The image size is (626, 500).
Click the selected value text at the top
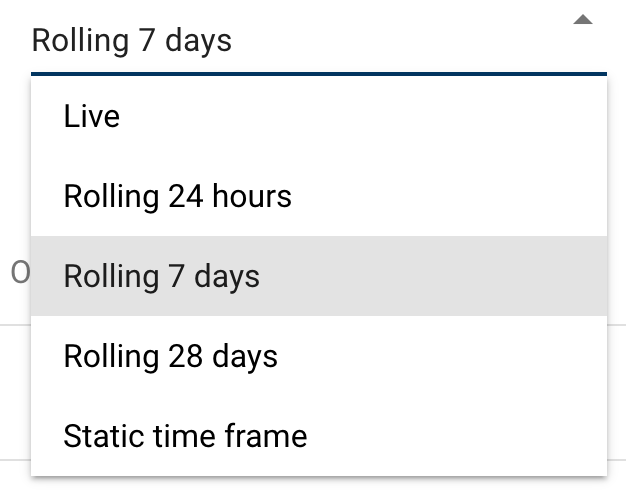[x=132, y=40]
